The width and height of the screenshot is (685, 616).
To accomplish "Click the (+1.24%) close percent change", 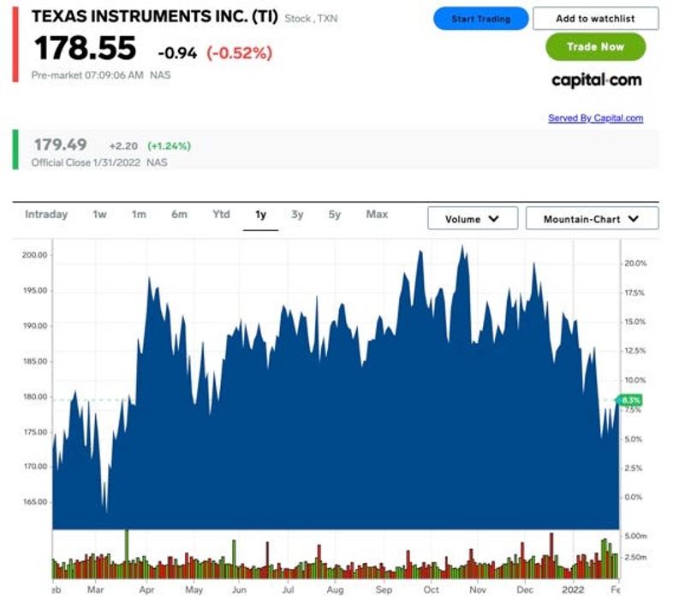I will (169, 145).
